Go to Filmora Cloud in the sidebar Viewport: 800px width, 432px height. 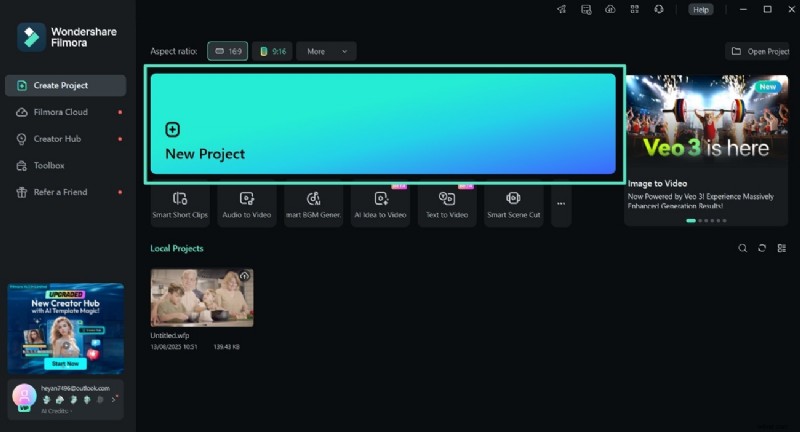pos(60,112)
